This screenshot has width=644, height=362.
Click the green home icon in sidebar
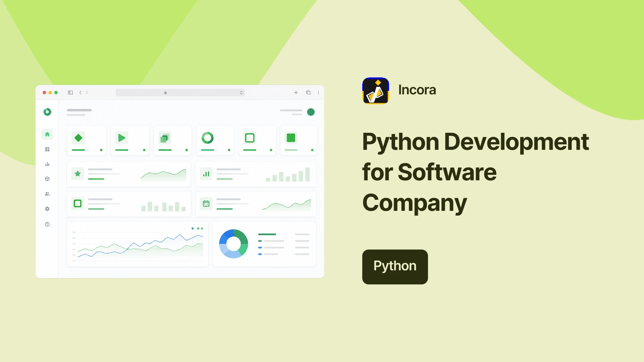(x=47, y=134)
